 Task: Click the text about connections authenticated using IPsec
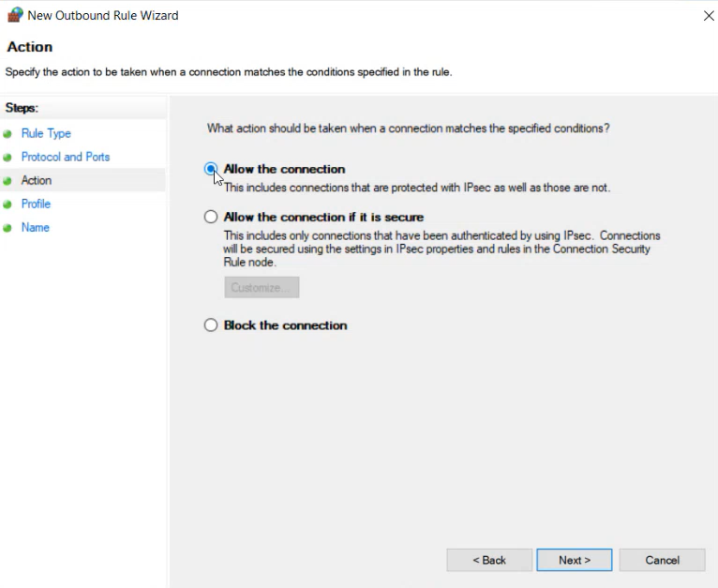[x=441, y=249]
